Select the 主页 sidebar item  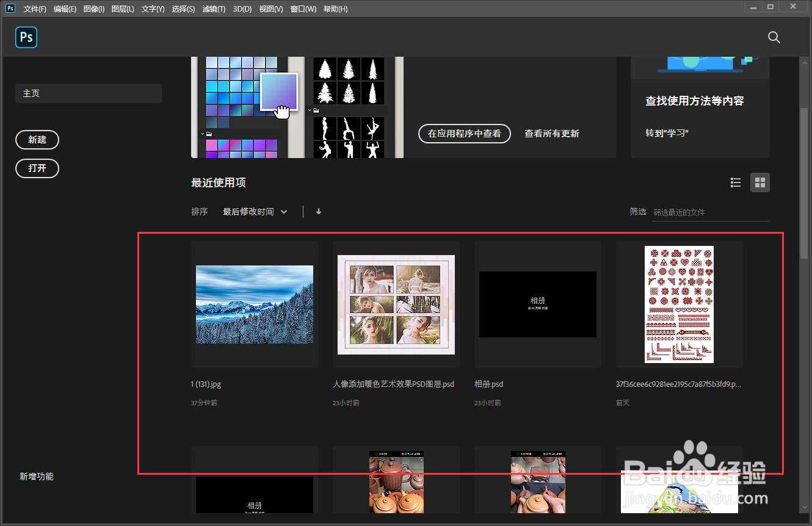[89, 93]
